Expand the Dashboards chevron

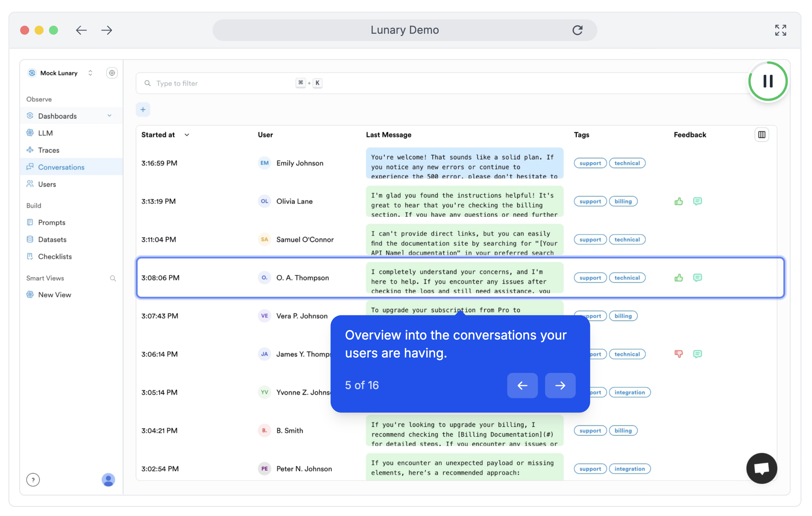(x=110, y=116)
